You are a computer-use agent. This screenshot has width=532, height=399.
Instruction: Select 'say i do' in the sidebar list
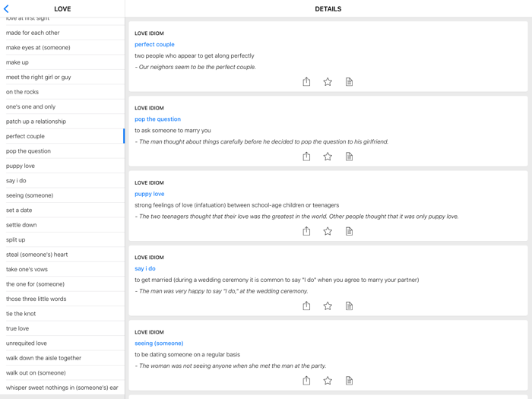(x=62, y=181)
